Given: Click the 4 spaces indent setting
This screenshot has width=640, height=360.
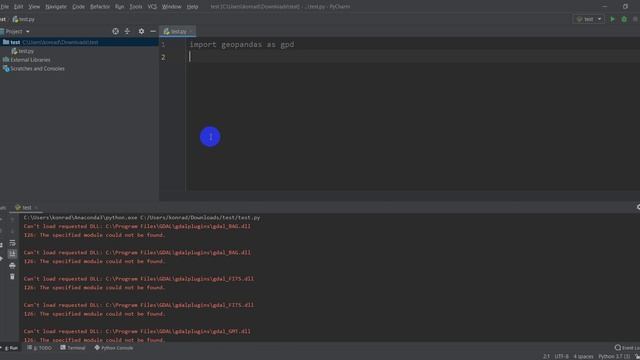Looking at the screenshot, I should [x=583, y=356].
